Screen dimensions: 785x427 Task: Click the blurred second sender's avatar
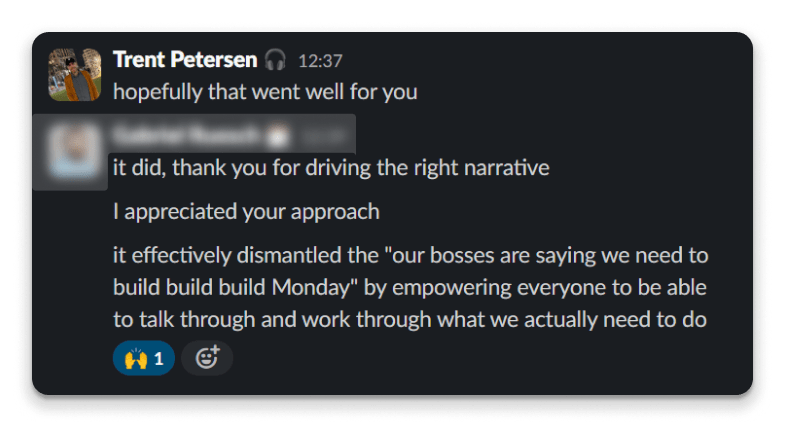click(x=75, y=149)
